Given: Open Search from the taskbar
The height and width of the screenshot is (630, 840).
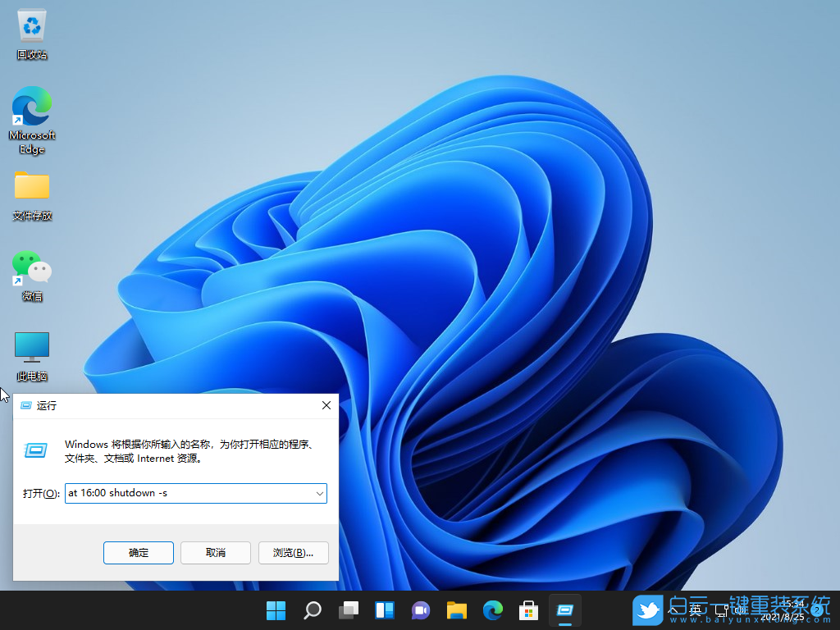Looking at the screenshot, I should pyautogui.click(x=312, y=610).
